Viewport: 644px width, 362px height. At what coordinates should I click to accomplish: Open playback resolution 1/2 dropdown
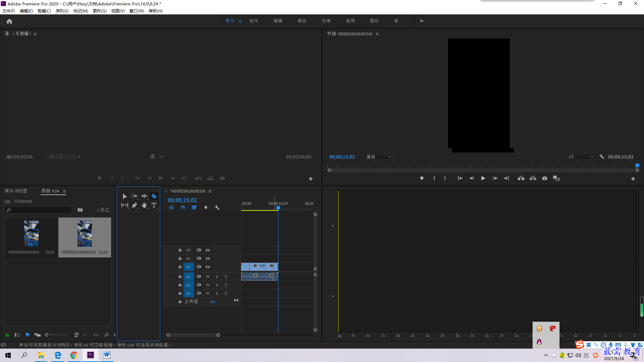click(581, 157)
